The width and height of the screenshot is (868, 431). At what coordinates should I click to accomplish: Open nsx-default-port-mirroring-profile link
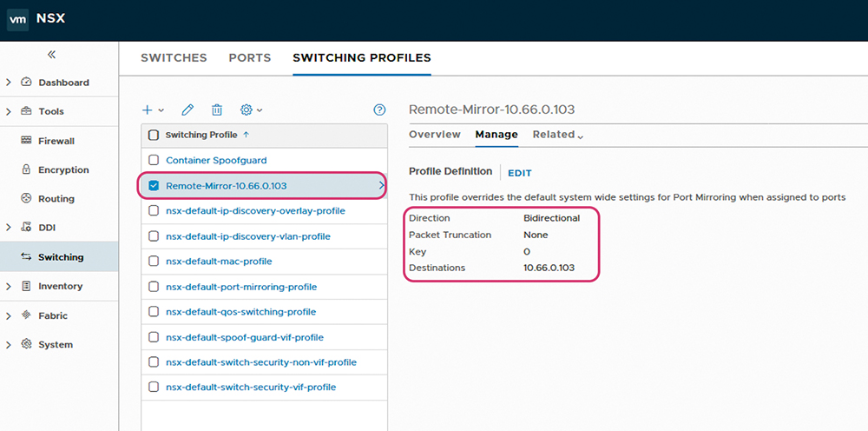tap(241, 287)
